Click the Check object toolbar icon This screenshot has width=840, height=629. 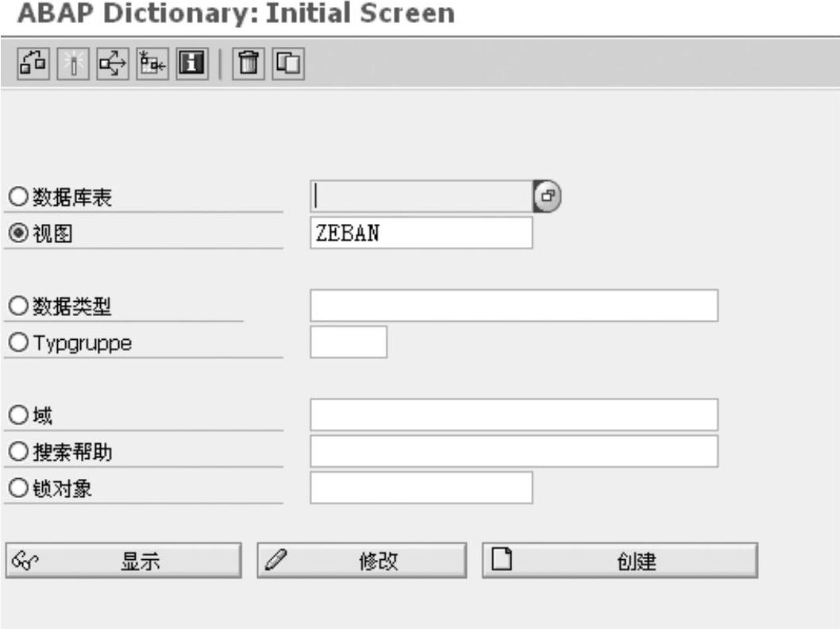pos(33,64)
